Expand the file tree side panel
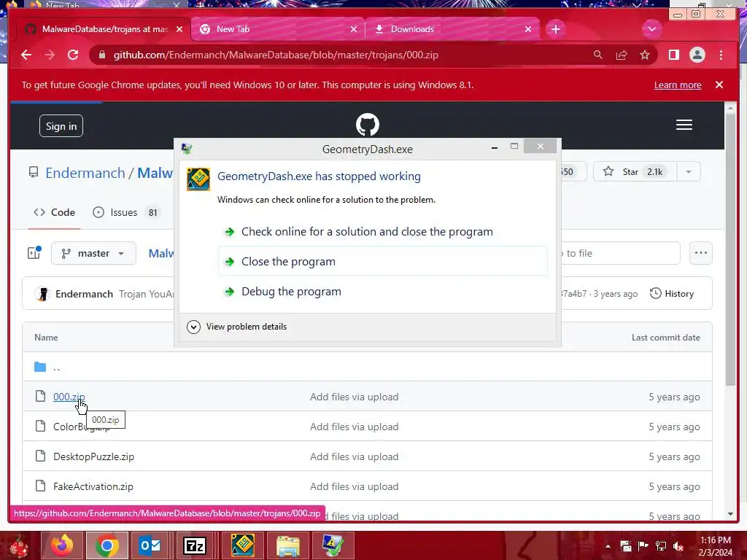The width and height of the screenshot is (747, 560). (x=34, y=253)
